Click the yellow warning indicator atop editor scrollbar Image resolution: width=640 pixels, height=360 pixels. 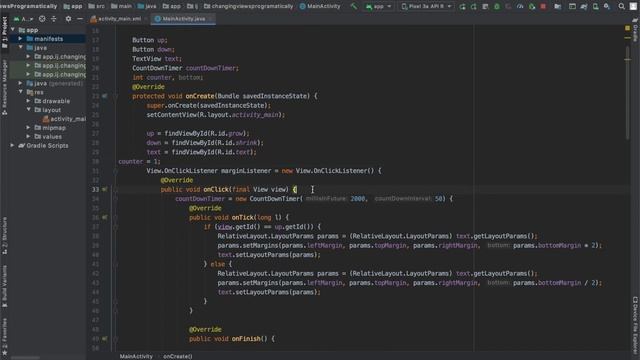click(x=627, y=28)
